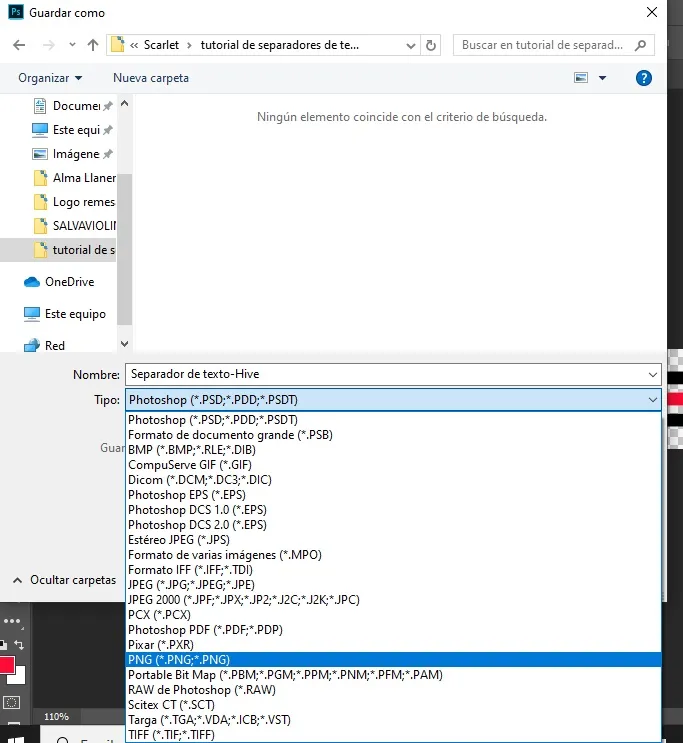Screen dimensions: 683x743
Task: Click Ocultar carpetas to collapse folders
Action: coord(64,580)
